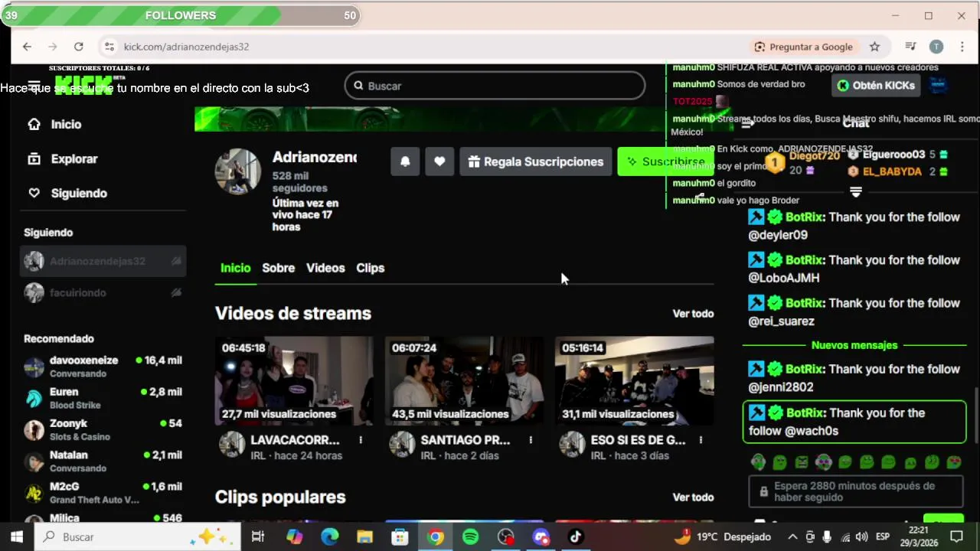Open the SANTIAGO PR stream video thumbnail
The image size is (980, 551).
click(x=464, y=380)
